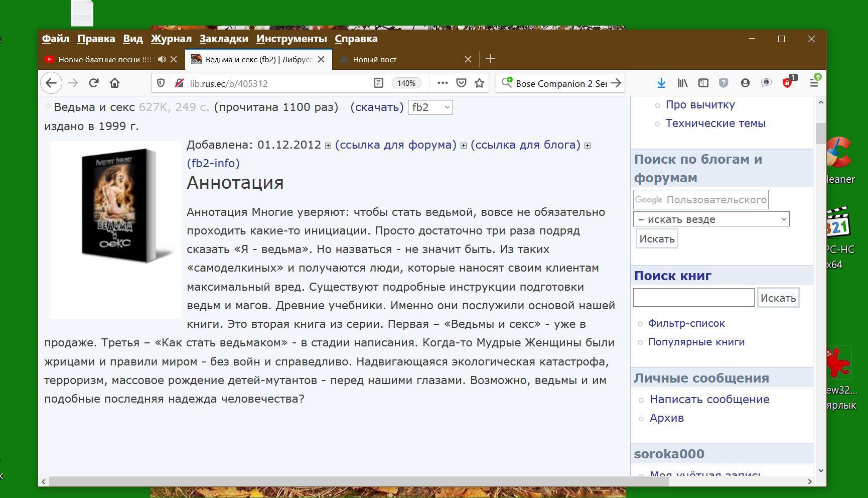Image resolution: width=868 pixels, height=498 pixels.
Task: Expand the forum link plus box
Action: (x=328, y=146)
